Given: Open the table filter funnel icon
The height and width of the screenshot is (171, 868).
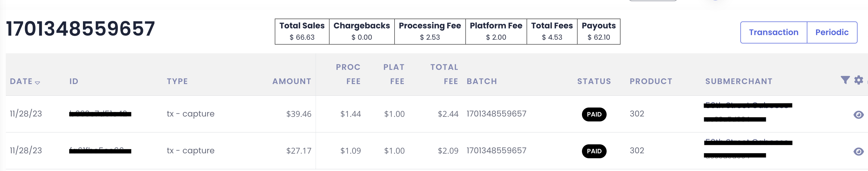Looking at the screenshot, I should click(x=845, y=80).
